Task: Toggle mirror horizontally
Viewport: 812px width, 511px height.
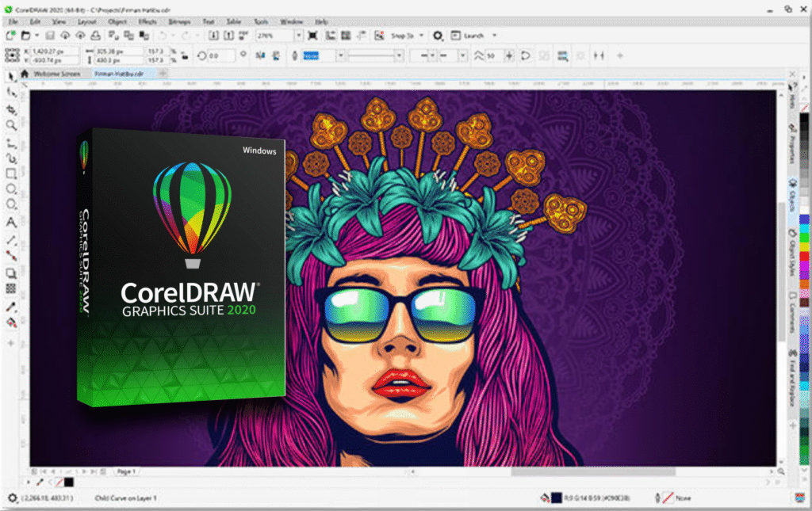Action: (x=260, y=55)
